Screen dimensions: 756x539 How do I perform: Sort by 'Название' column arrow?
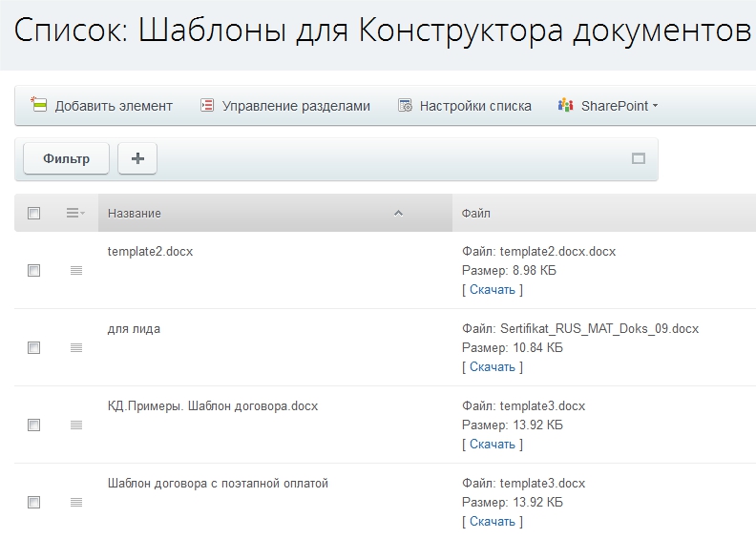(399, 214)
